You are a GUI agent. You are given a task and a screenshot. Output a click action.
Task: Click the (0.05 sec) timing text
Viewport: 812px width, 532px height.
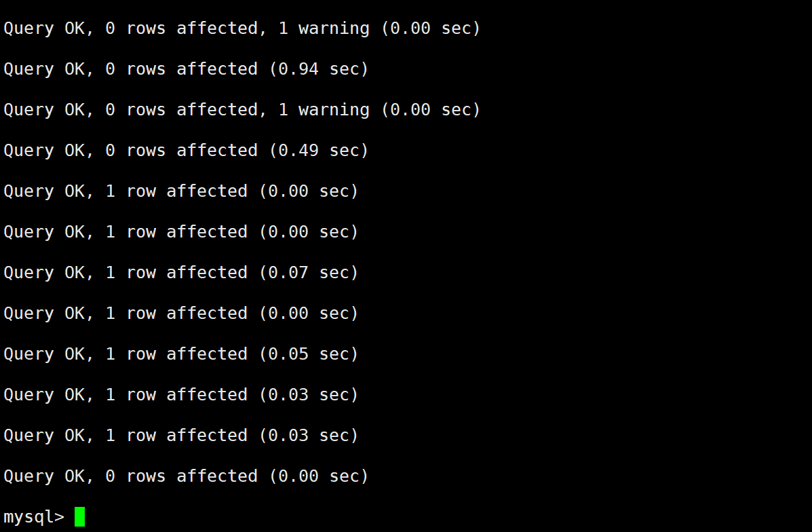(x=309, y=354)
